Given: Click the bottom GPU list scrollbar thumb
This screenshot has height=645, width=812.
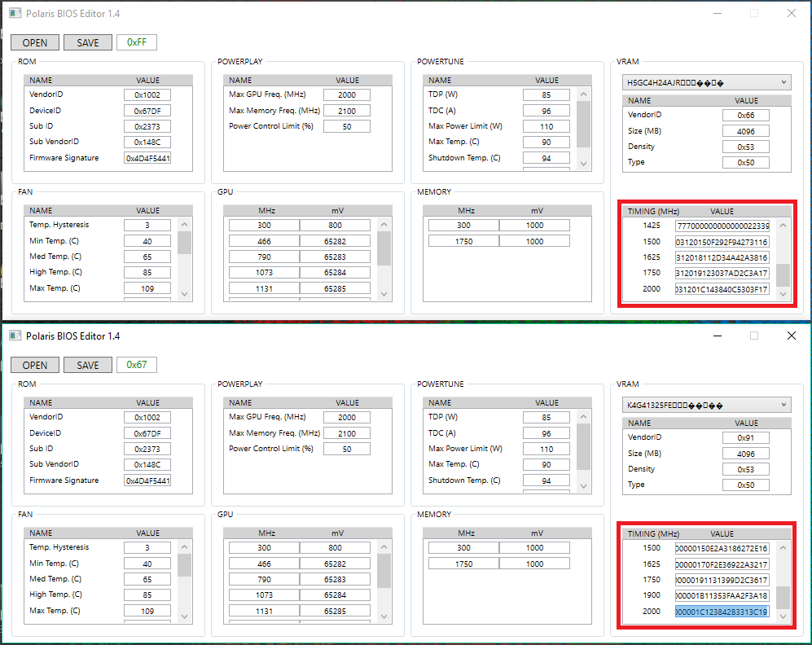Looking at the screenshot, I should click(x=384, y=571).
